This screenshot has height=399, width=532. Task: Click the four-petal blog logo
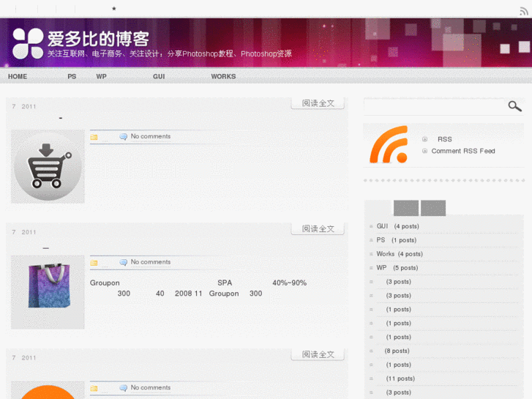pos(28,43)
